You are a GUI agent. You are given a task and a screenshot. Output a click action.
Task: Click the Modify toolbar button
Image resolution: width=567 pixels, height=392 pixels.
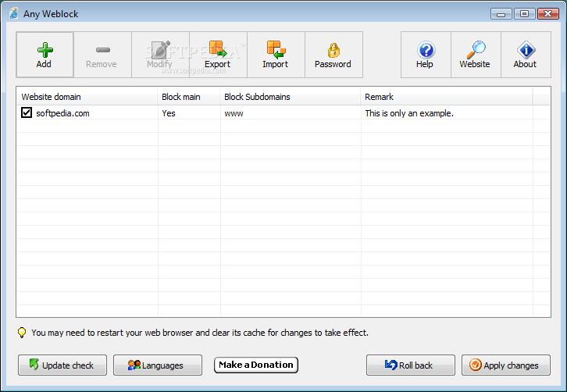point(161,55)
